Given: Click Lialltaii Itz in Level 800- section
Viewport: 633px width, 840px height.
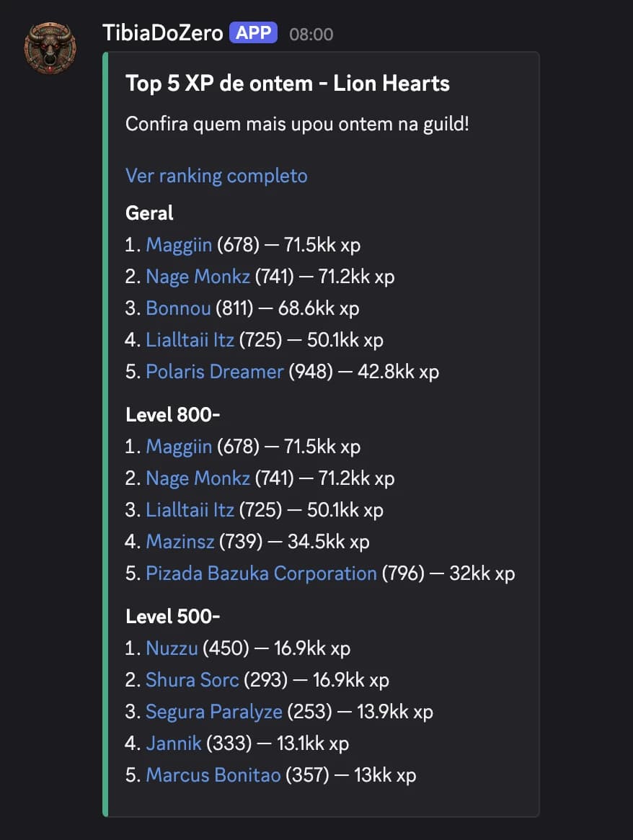Looking at the screenshot, I should pos(189,509).
